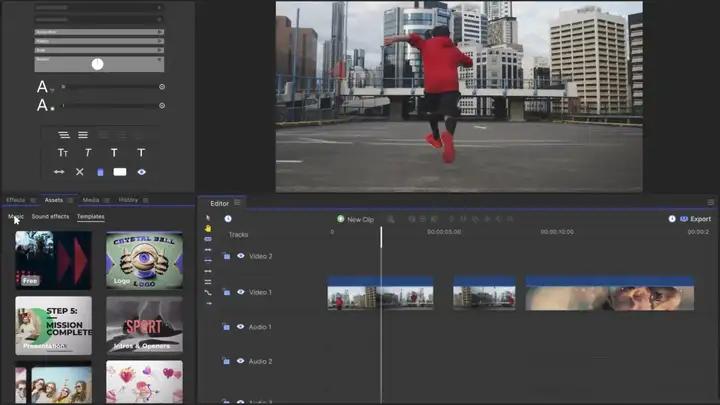Click the small caps Tт text icon
Screen dimensions: 720x405
coord(62,153)
